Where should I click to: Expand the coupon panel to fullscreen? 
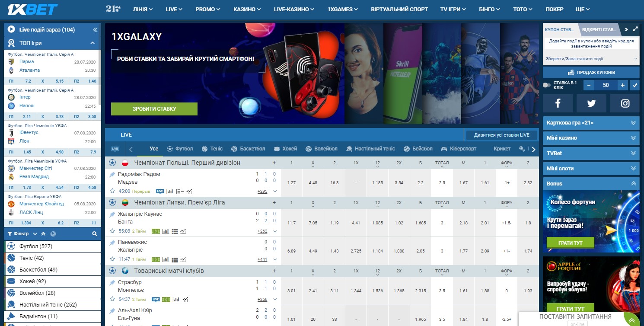tap(635, 29)
